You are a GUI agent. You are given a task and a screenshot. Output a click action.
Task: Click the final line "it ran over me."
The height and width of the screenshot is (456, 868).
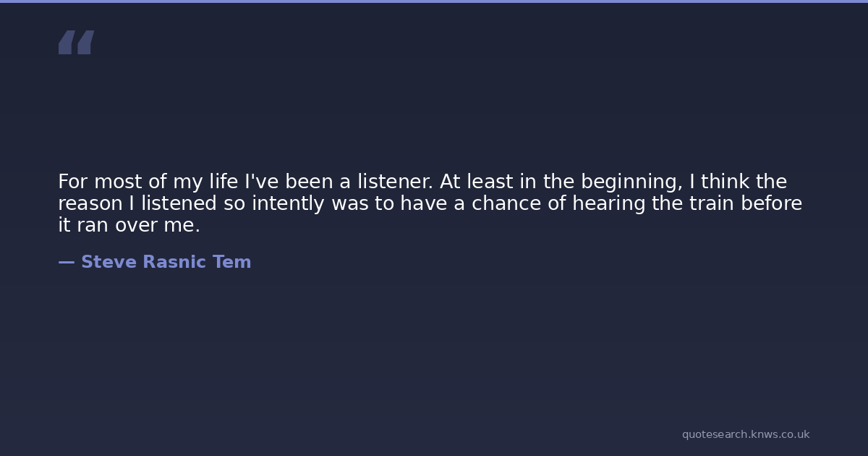tap(129, 225)
